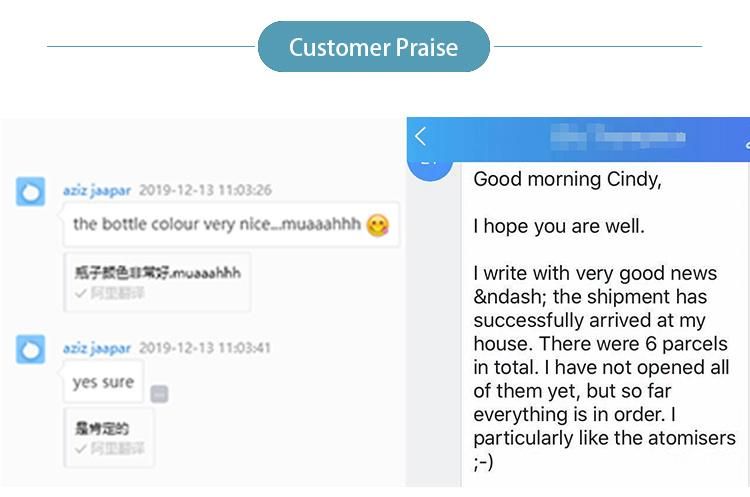This screenshot has width=750, height=497.
Task: Select the 'the bottle colour very nice' bubble
Action: coord(231,224)
